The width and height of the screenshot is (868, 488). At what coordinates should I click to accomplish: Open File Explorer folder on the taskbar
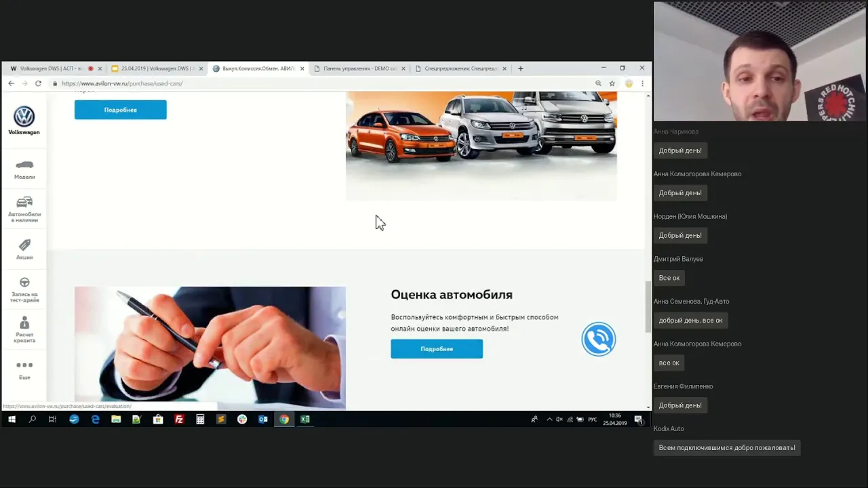[116, 420]
